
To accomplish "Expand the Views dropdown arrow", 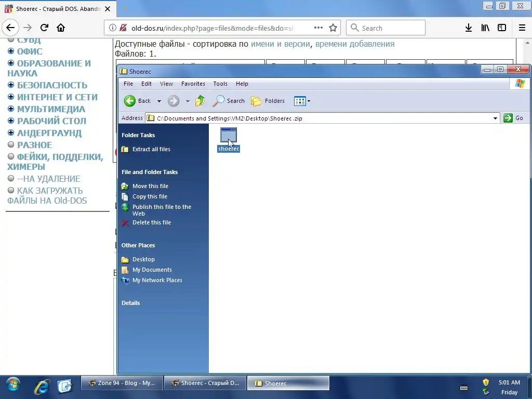I will (x=309, y=101).
